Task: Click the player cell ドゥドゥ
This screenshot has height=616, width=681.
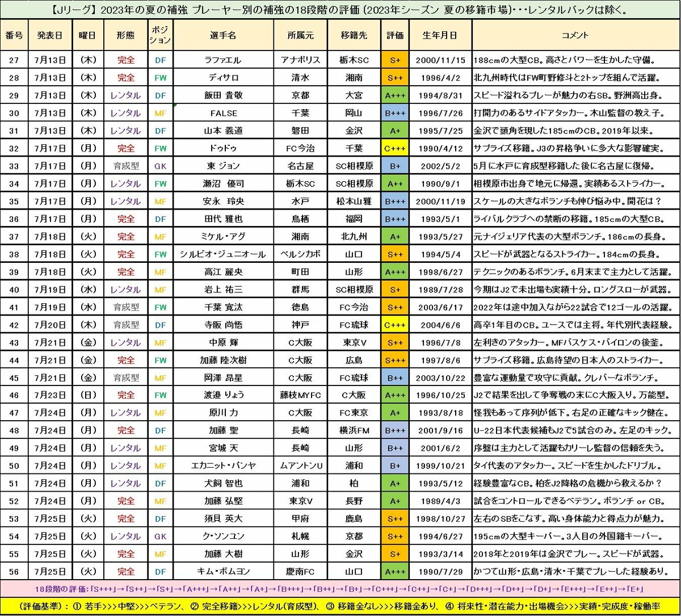Action: tap(222, 148)
